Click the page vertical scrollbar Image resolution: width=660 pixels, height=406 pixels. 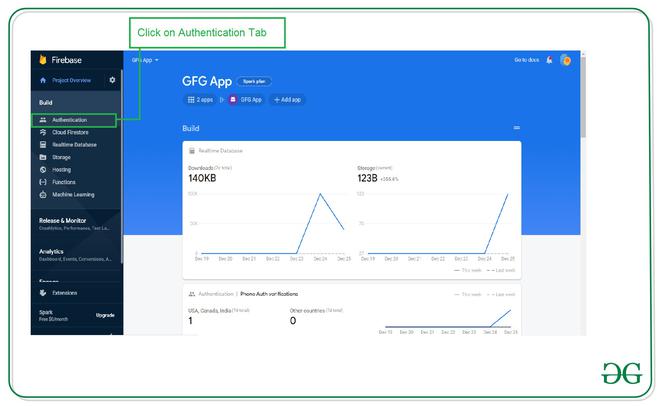[x=583, y=97]
